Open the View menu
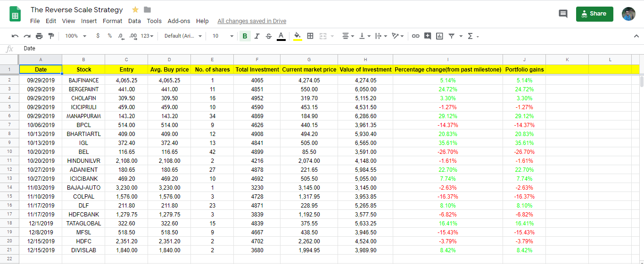Viewport: 644px width, 264px height. pyautogui.click(x=68, y=21)
